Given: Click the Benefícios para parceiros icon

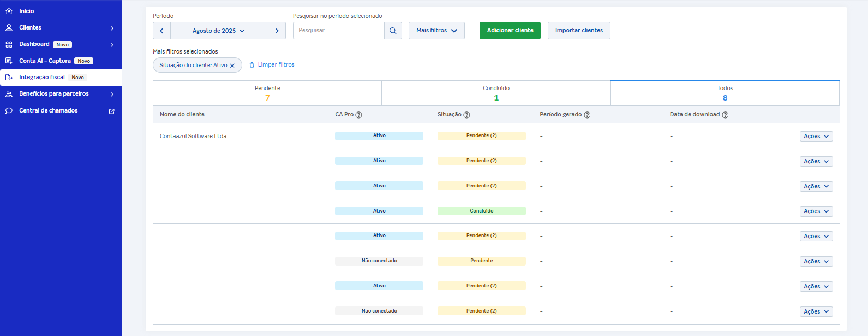Looking at the screenshot, I should click(9, 94).
